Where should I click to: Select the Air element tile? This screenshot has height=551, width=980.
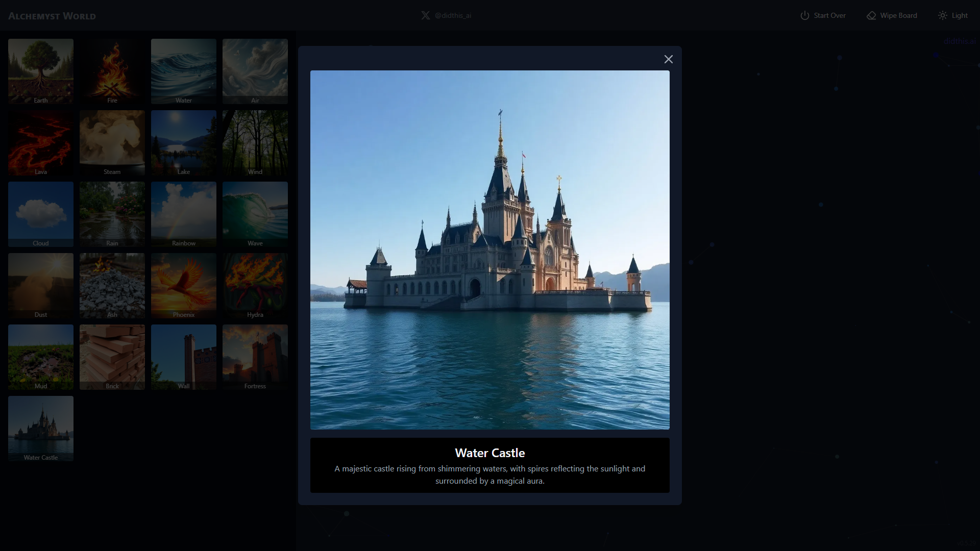coord(255,71)
